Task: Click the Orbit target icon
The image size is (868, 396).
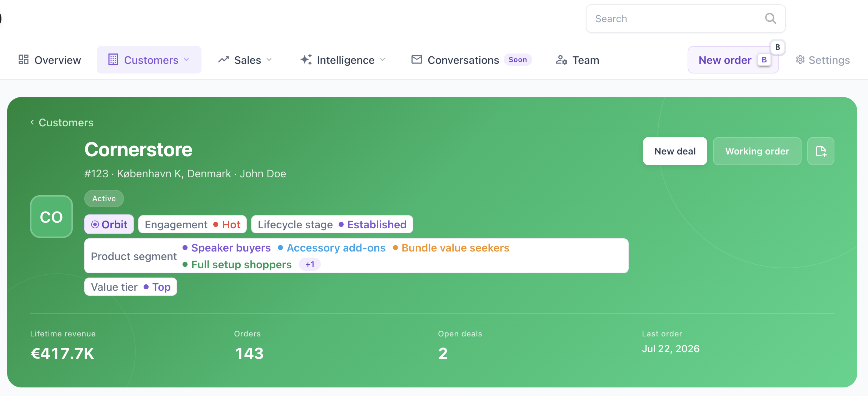Action: coord(95,224)
